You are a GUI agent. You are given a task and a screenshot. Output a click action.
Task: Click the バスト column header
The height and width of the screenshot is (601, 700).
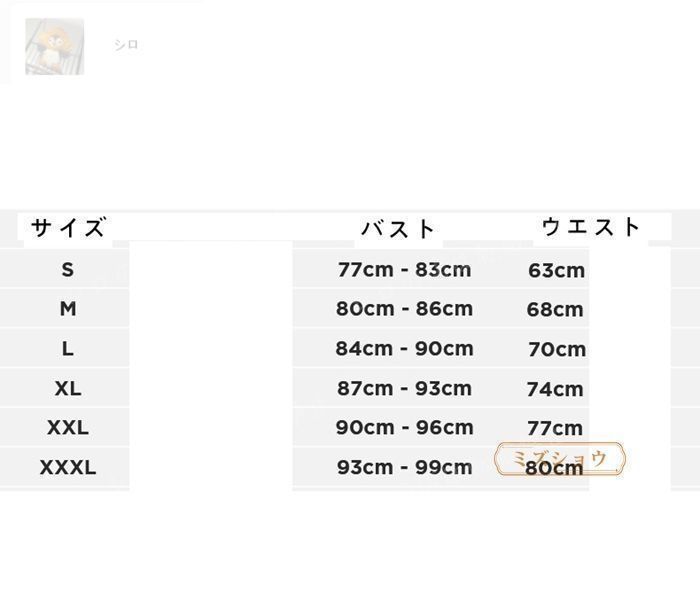(398, 230)
